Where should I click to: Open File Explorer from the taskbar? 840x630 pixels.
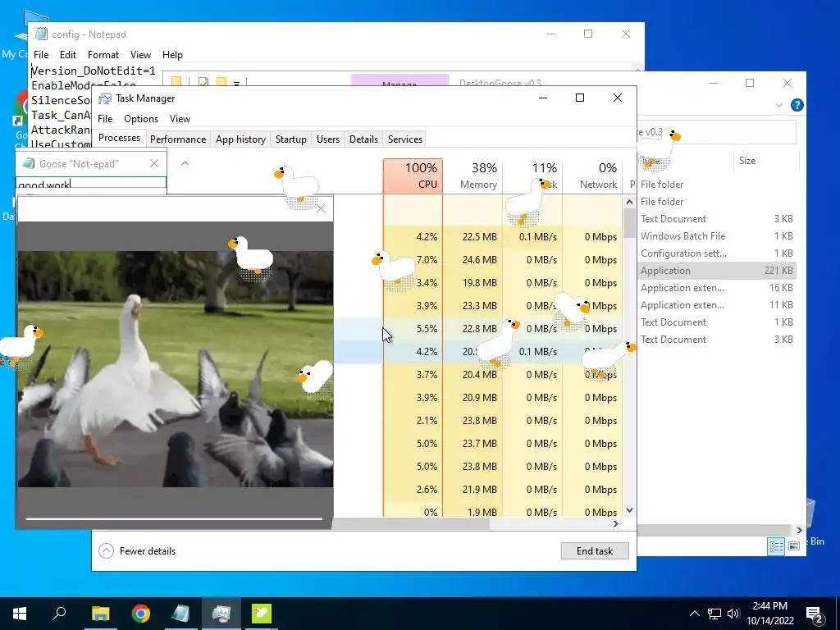100,614
